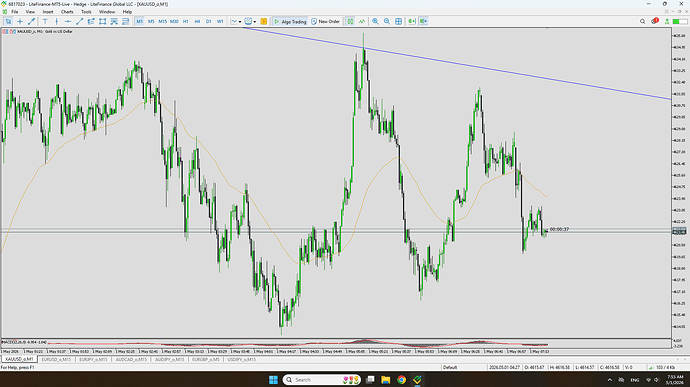This screenshot has width=690, height=387.
Task: Open the New Order dialog
Action: coord(326,21)
